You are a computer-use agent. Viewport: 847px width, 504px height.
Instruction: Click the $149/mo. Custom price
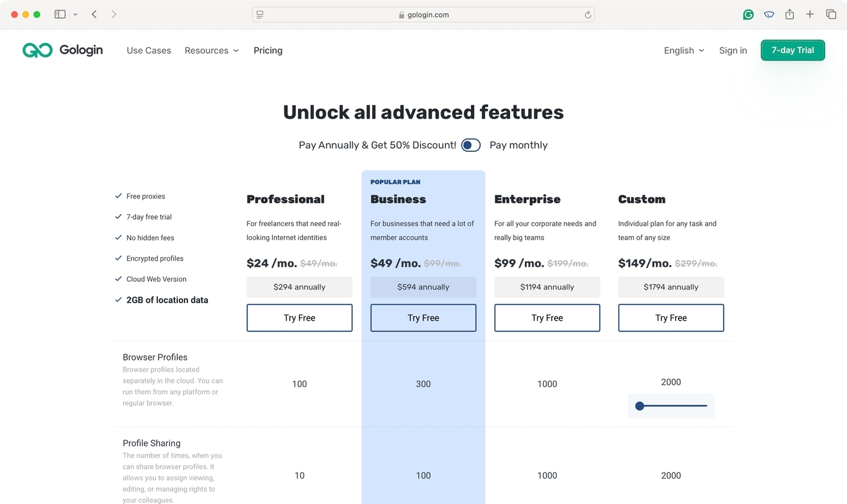click(645, 263)
